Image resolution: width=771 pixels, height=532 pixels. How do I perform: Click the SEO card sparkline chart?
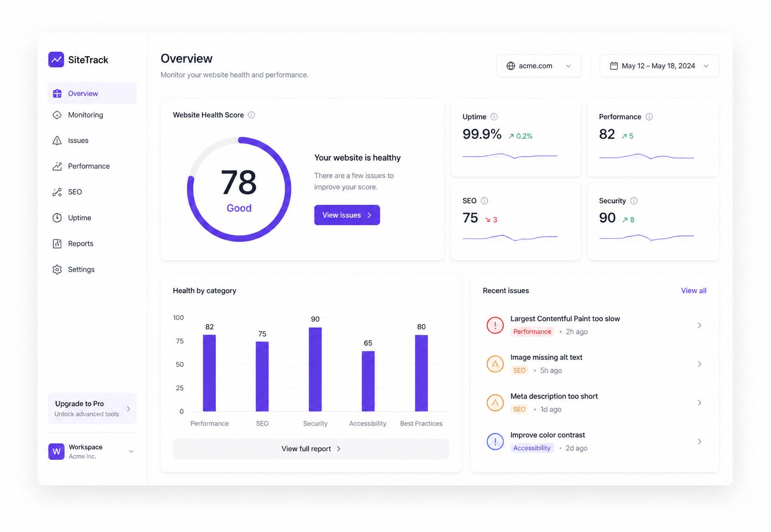click(x=510, y=238)
